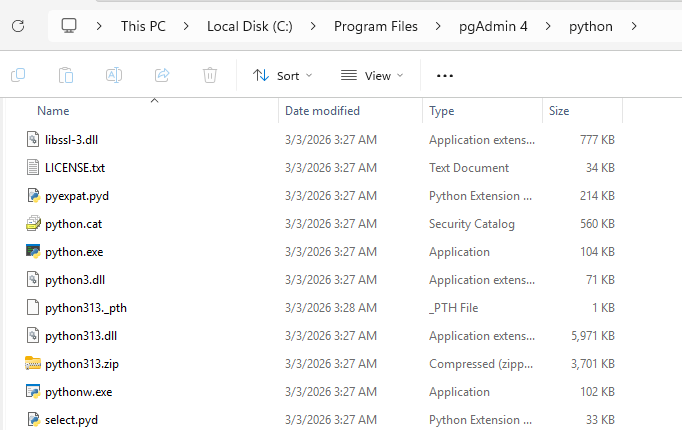
Task: Open the See more ellipsis menu
Action: (445, 76)
